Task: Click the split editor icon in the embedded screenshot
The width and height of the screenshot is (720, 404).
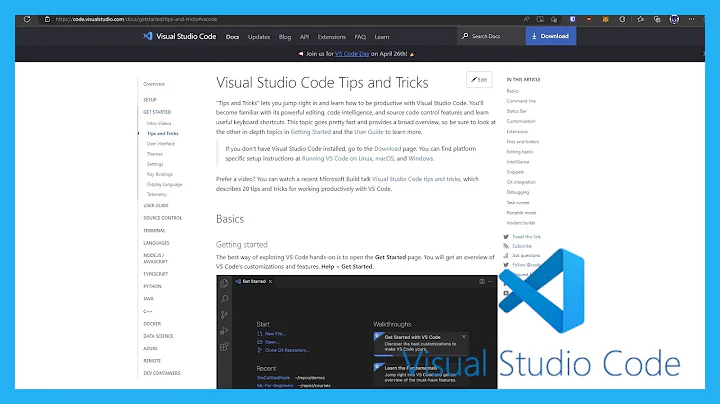Action: [x=482, y=281]
